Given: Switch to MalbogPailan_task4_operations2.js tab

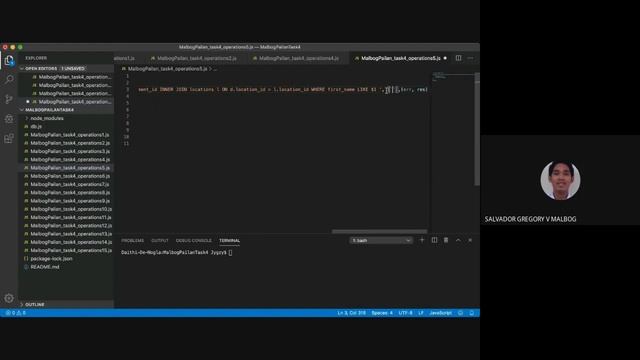Looking at the screenshot, I should coord(197,58).
